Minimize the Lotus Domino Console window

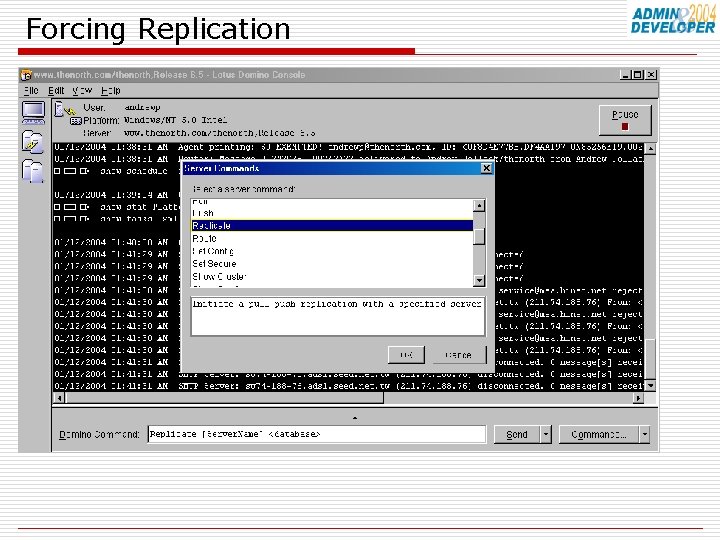click(625, 74)
